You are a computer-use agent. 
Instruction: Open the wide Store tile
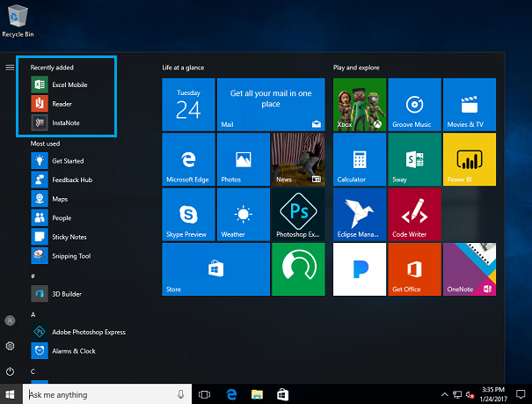point(215,269)
